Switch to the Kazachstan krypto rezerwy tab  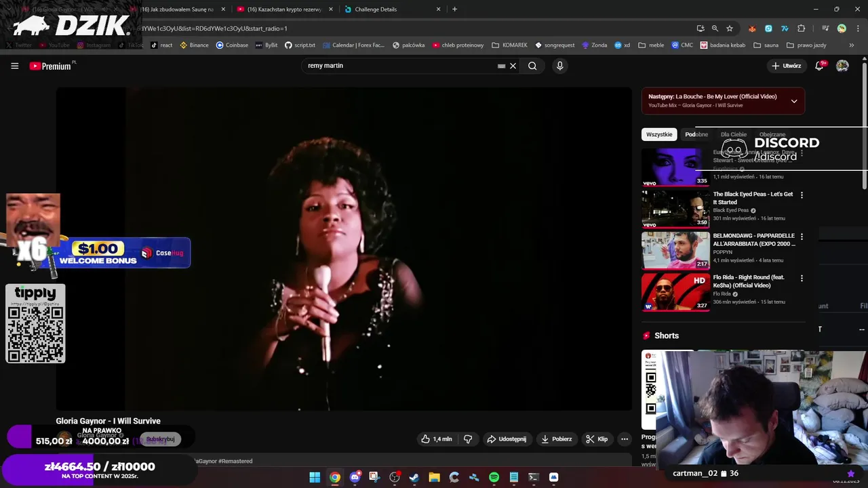pos(284,9)
